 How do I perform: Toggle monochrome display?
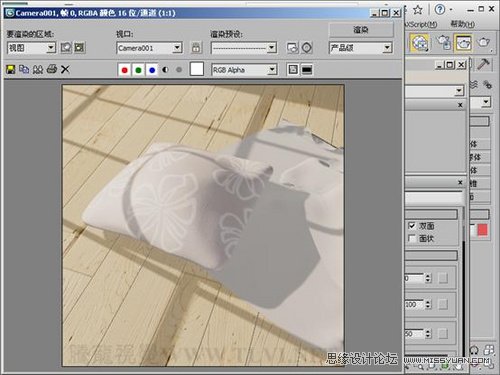[x=179, y=70]
